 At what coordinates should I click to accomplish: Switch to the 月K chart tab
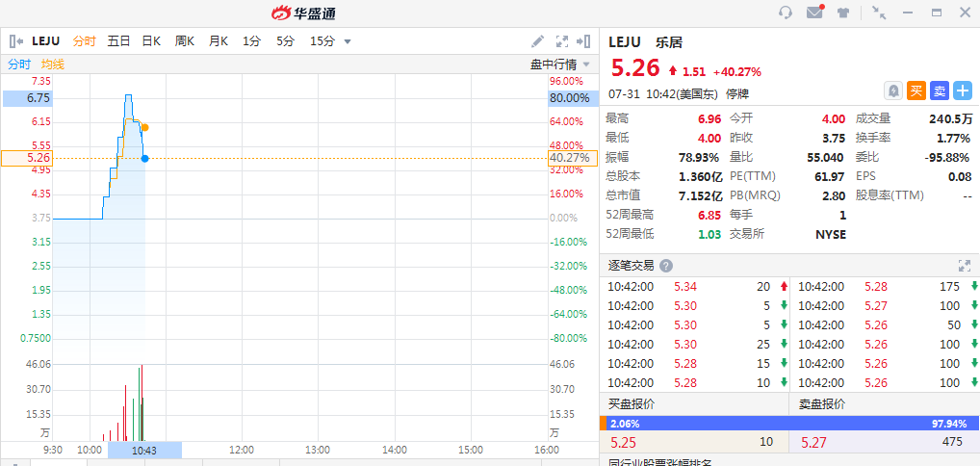click(x=219, y=41)
